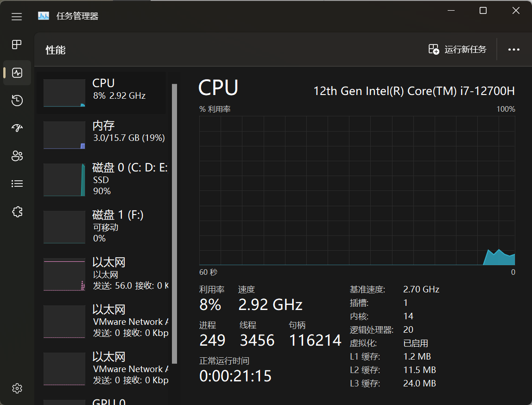Select the CPU performance entry
Image resolution: width=532 pixels, height=405 pixels.
coord(102,93)
